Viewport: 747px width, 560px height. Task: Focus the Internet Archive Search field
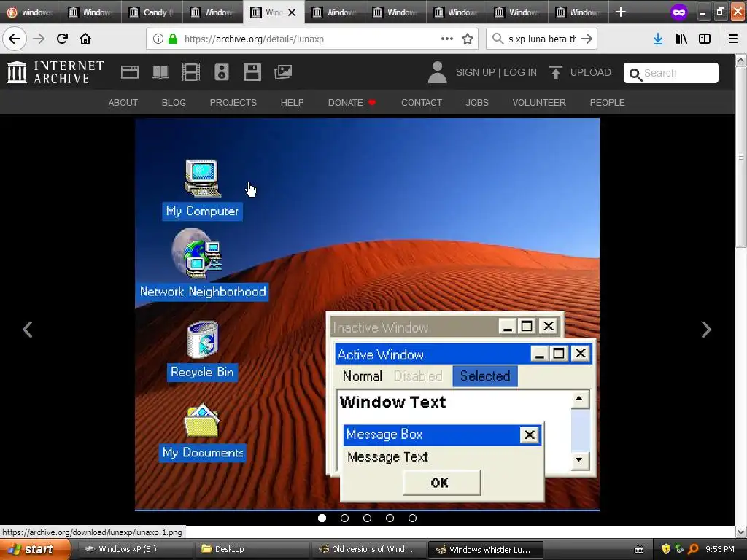click(671, 73)
